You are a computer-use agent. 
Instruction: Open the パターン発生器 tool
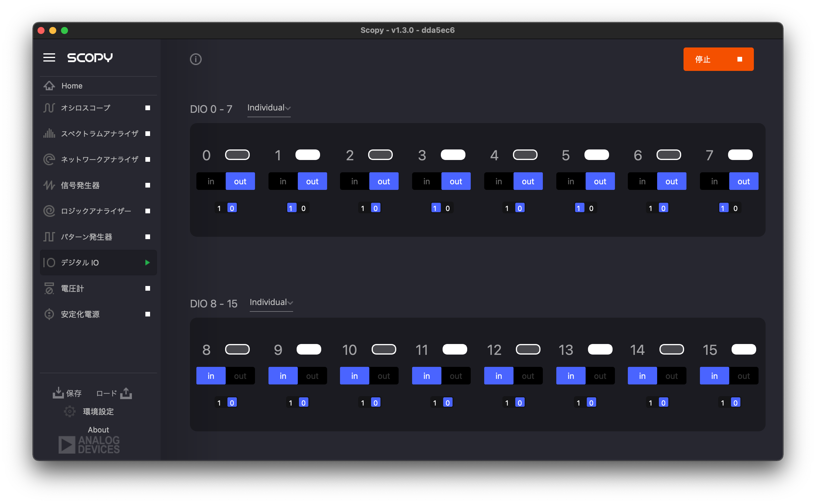point(98,237)
